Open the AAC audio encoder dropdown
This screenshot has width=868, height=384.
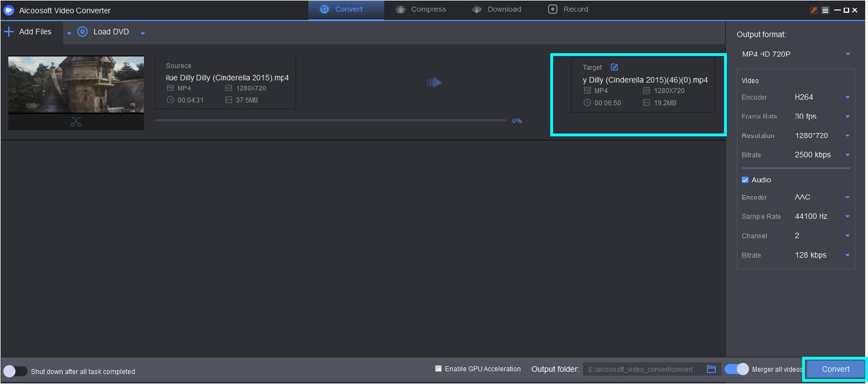pos(822,197)
